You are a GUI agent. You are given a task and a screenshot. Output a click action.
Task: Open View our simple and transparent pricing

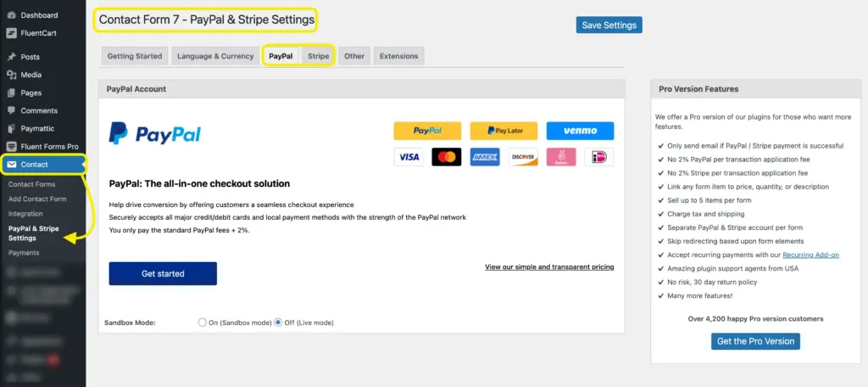coord(549,266)
